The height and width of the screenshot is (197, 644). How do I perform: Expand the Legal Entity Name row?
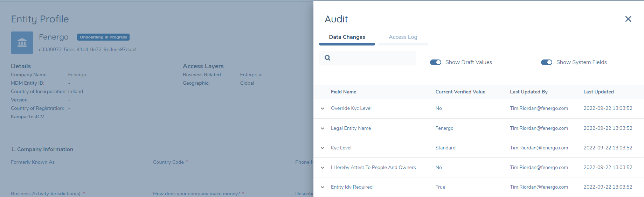tap(323, 128)
